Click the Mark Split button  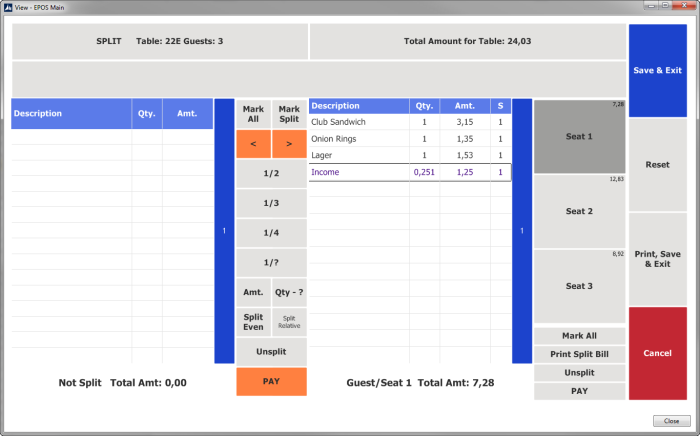pyautogui.click(x=289, y=115)
